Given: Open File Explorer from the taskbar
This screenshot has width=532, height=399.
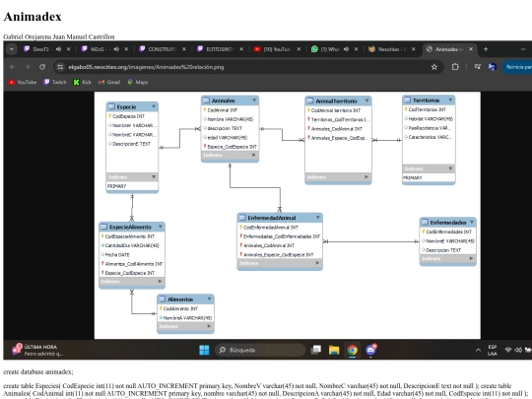Looking at the screenshot, I should (x=334, y=350).
